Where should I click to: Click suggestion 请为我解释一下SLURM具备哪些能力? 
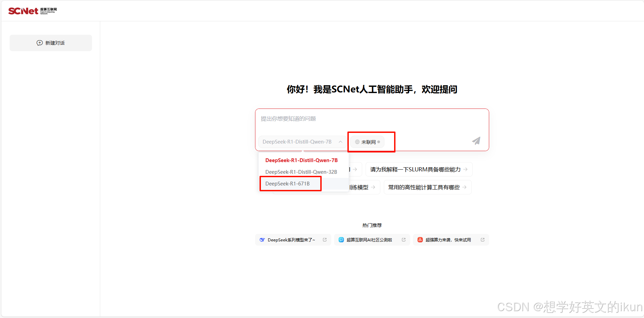(415, 169)
